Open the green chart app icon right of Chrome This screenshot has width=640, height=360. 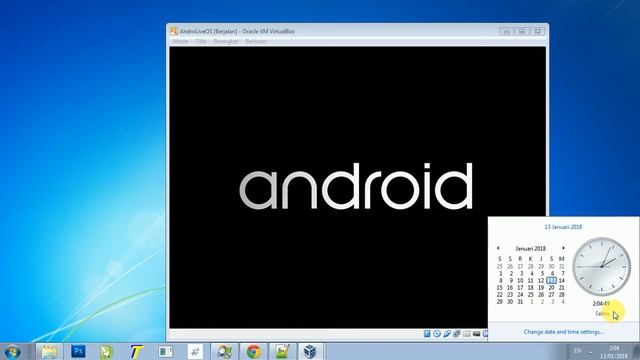(x=282, y=351)
